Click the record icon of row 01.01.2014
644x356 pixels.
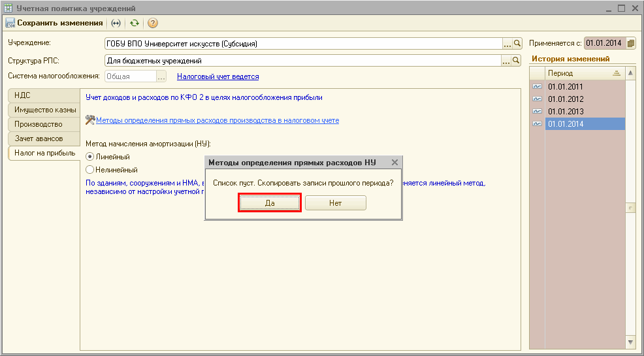pyautogui.click(x=538, y=123)
